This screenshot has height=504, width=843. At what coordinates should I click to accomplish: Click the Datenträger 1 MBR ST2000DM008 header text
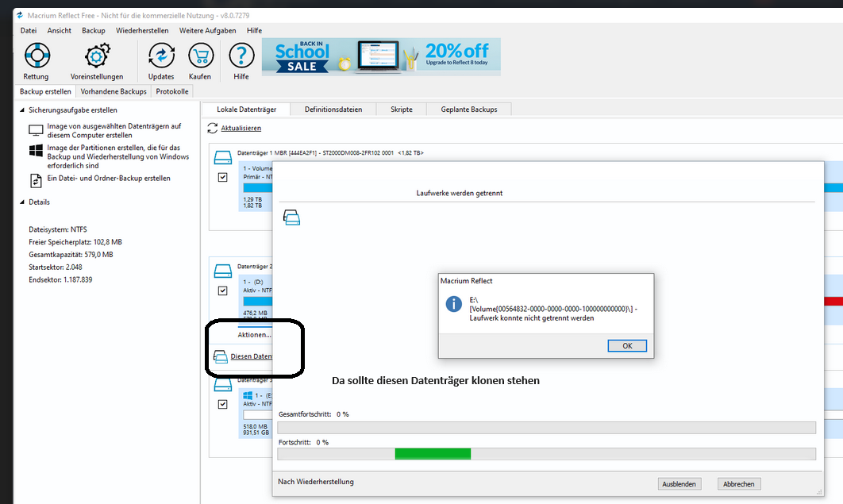pos(330,153)
